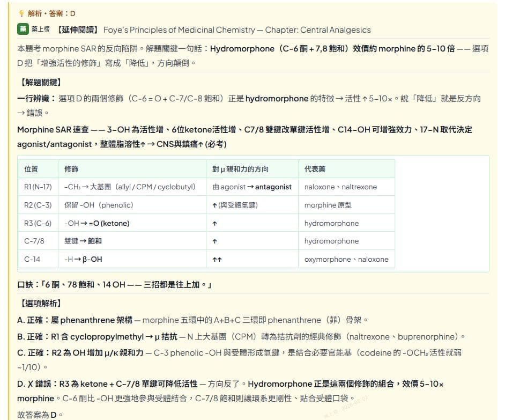Click the 解題關鍵 section heading
Screen dimensions: 505x420
[x=41, y=82]
